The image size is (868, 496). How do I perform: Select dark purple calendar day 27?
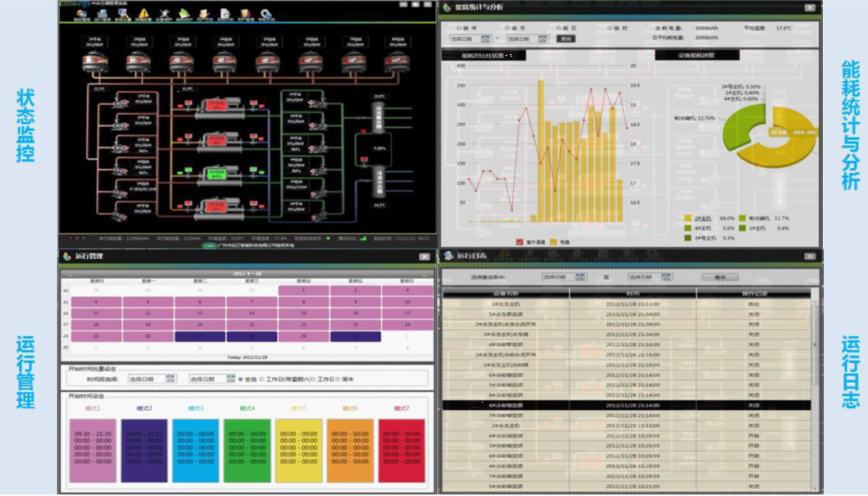[200, 336]
